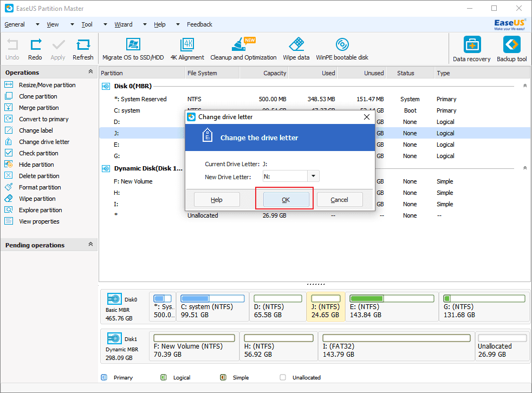This screenshot has width=532, height=393.
Task: Select Change drive letter in the sidebar
Action: click(37, 142)
